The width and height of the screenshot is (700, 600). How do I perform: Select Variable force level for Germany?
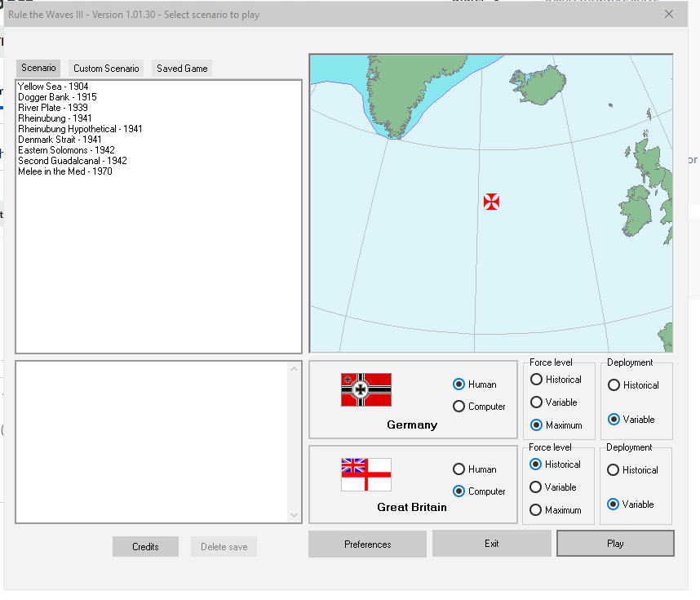[554, 402]
